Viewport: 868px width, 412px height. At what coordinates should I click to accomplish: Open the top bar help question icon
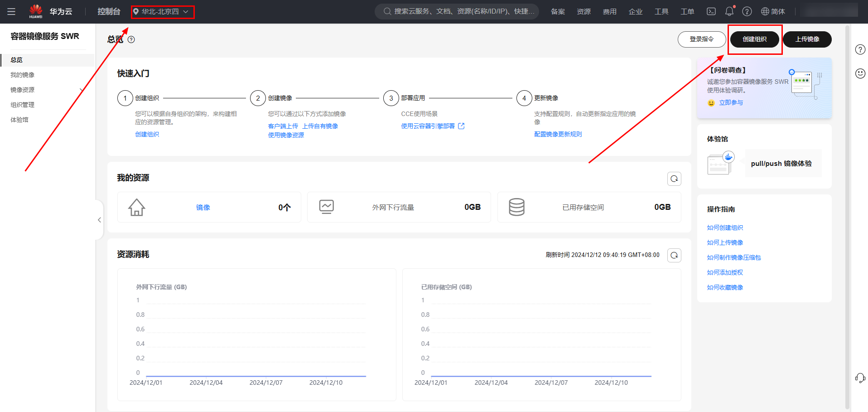click(747, 11)
